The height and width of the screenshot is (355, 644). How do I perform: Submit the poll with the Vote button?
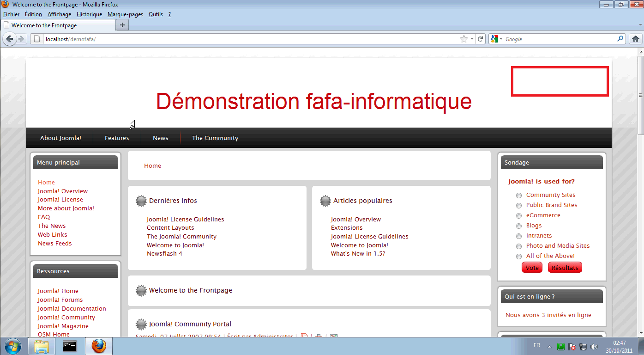(532, 268)
